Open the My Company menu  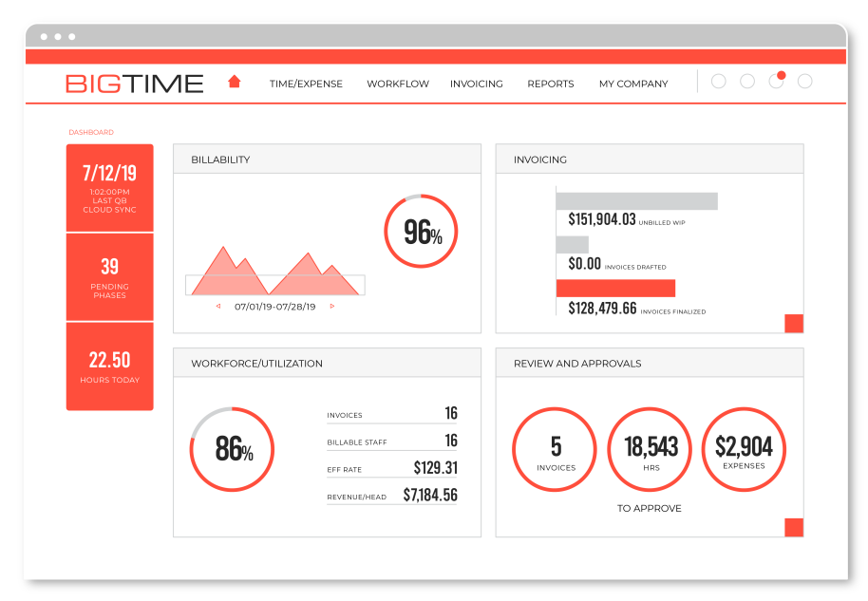pos(633,84)
